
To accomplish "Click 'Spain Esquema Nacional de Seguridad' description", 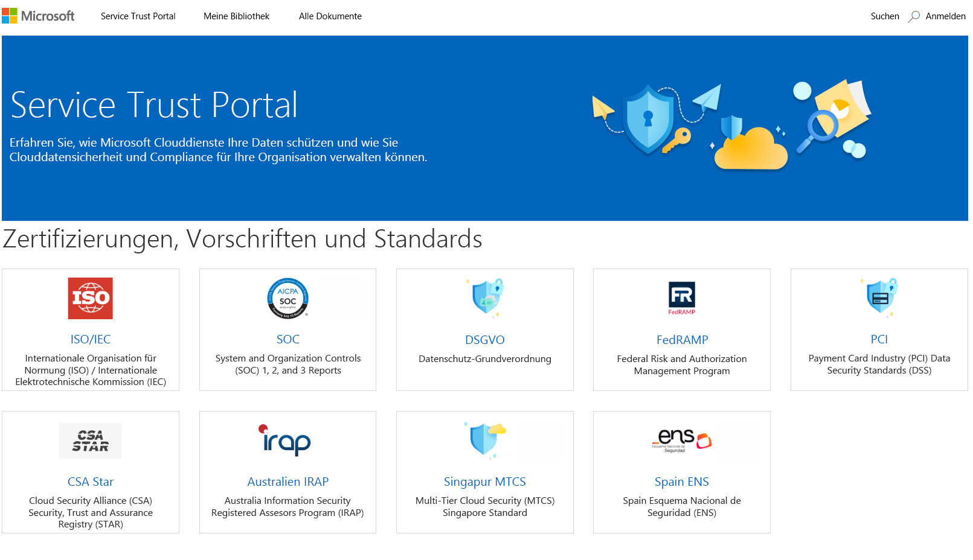I will click(x=682, y=507).
